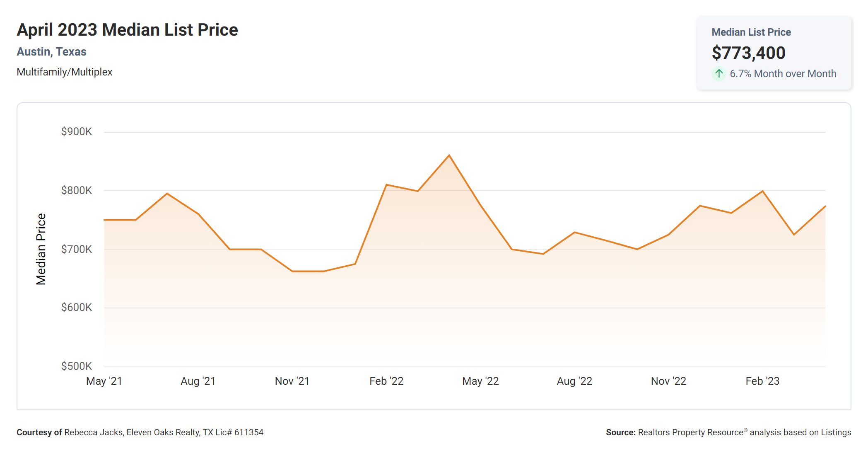Click the May '21 x-axis label
Viewport: 868px width, 456px height.
coord(104,381)
